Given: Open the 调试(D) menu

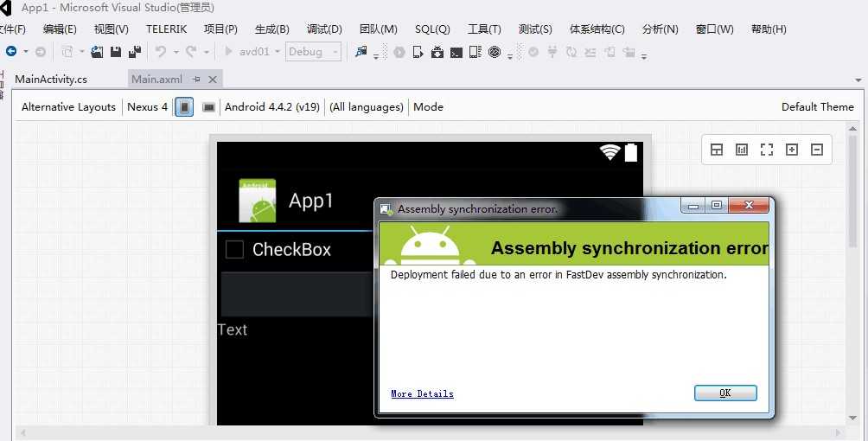Looking at the screenshot, I should click(324, 29).
